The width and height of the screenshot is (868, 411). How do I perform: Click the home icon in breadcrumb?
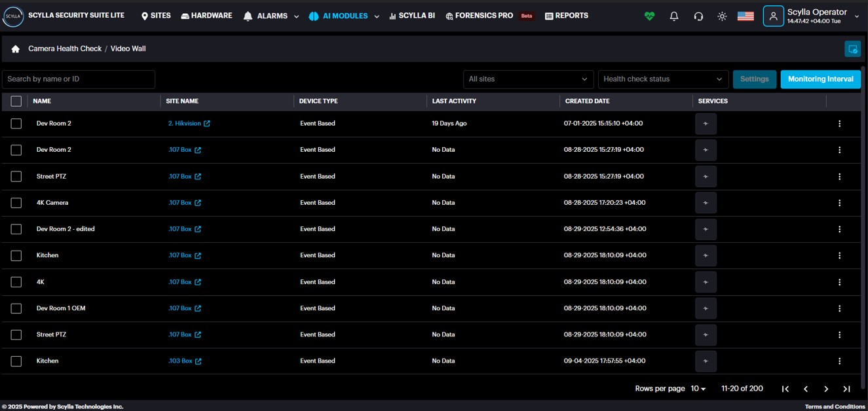16,49
